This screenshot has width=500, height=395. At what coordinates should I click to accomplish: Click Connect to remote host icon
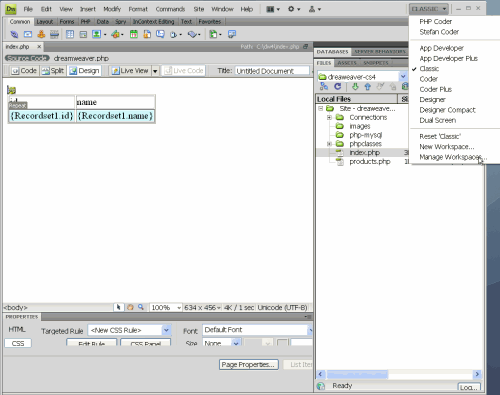[324, 87]
